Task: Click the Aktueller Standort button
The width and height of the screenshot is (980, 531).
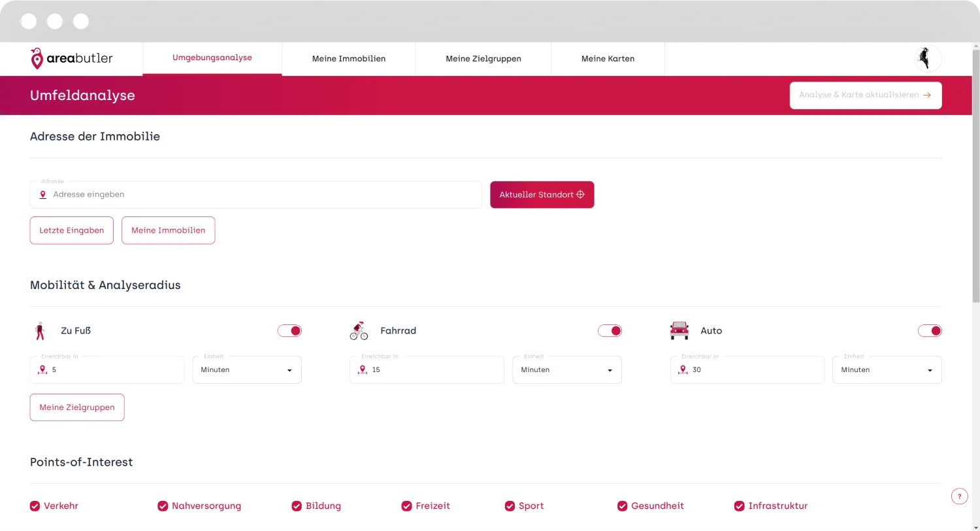Action: 542,195
